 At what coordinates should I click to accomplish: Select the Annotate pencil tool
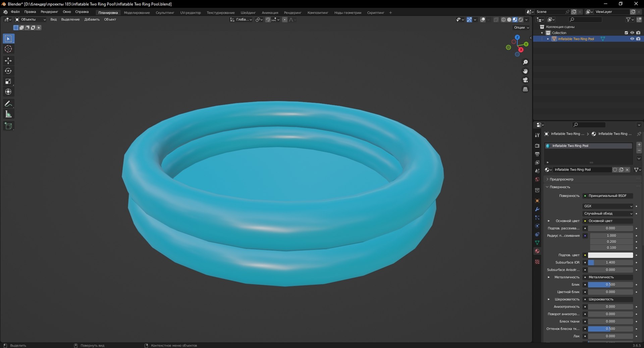pyautogui.click(x=8, y=104)
